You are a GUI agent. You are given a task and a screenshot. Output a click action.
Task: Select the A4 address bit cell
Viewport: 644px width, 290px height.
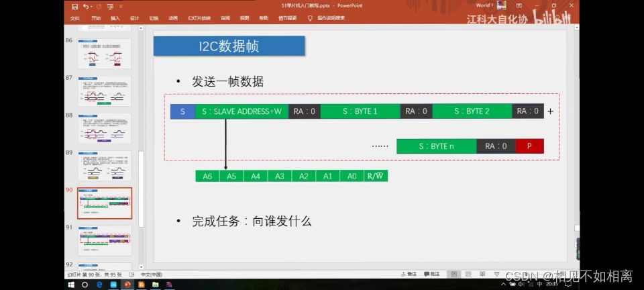(256, 177)
